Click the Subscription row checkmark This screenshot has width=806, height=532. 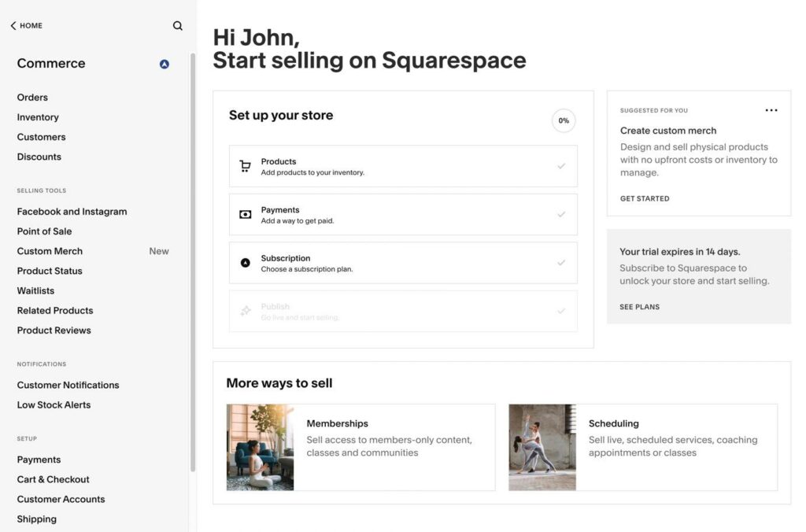(x=561, y=263)
